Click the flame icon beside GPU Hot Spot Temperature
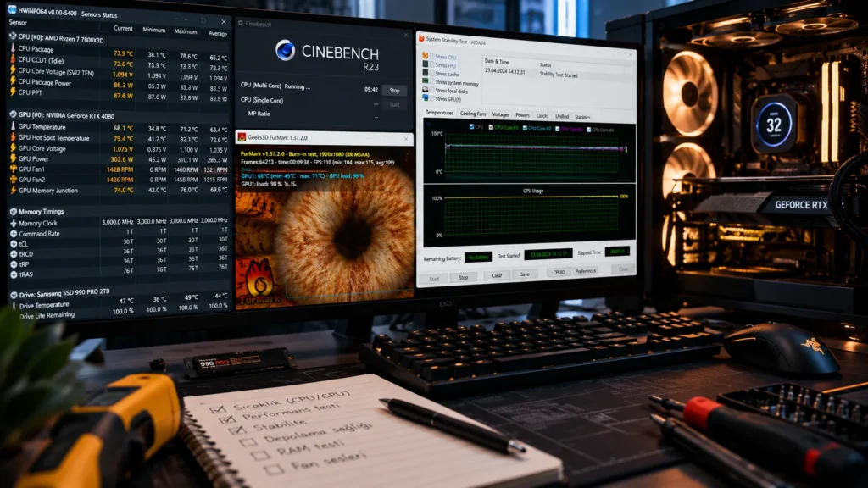The image size is (868, 488). (x=13, y=137)
